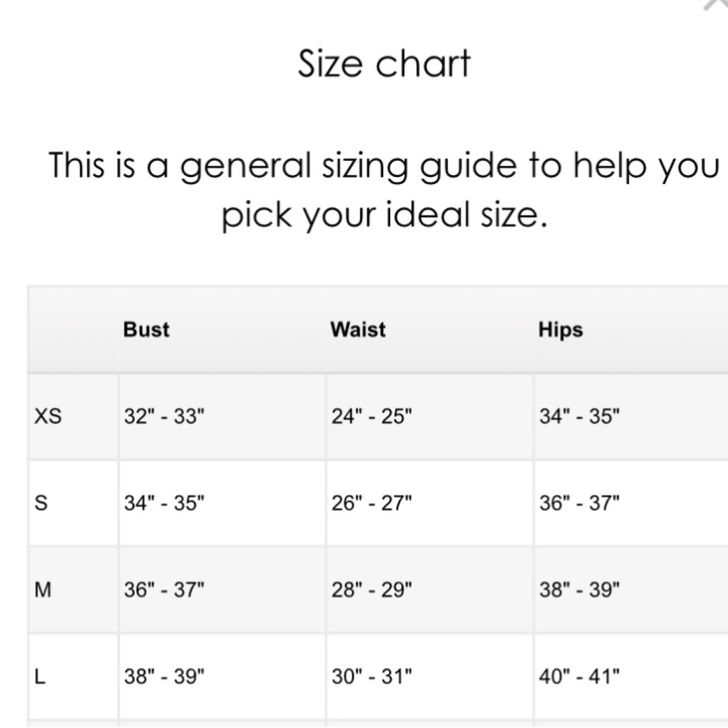
Task: Click the Waist column header
Action: pyautogui.click(x=358, y=330)
